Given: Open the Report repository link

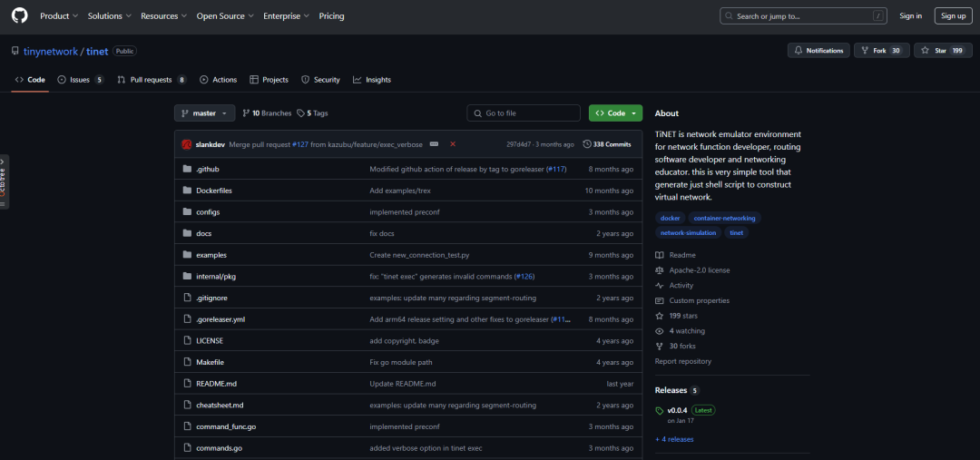Looking at the screenshot, I should [x=683, y=361].
